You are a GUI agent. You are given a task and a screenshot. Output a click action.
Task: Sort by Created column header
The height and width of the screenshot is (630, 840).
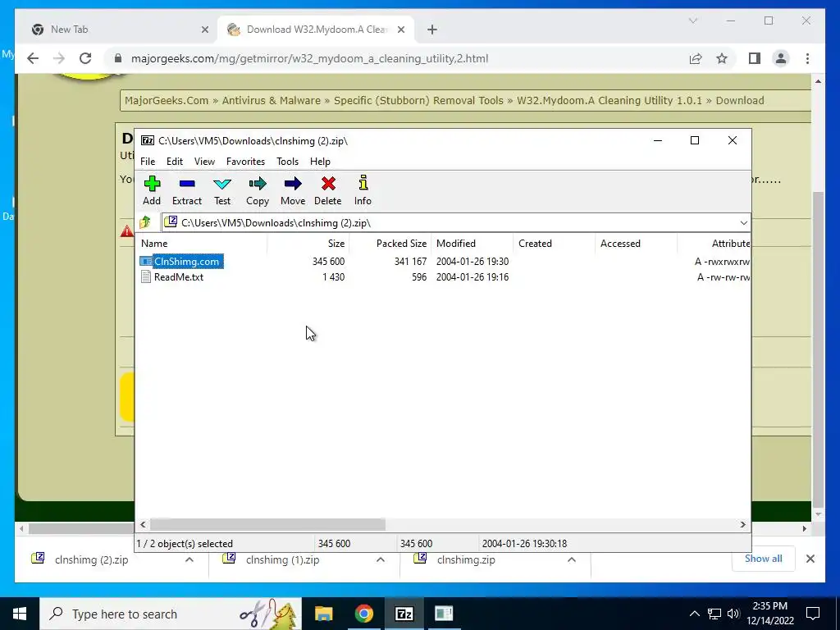[x=555, y=243]
